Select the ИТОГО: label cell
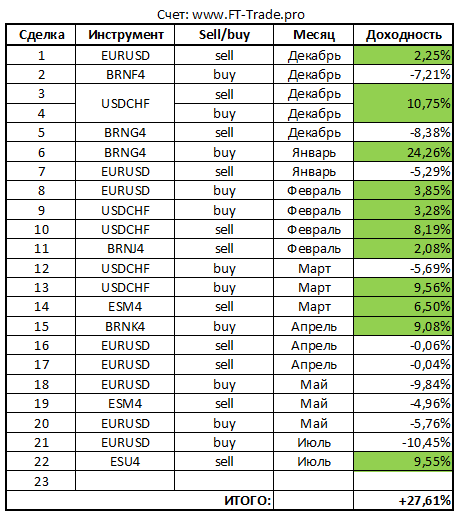 [x=140, y=500]
